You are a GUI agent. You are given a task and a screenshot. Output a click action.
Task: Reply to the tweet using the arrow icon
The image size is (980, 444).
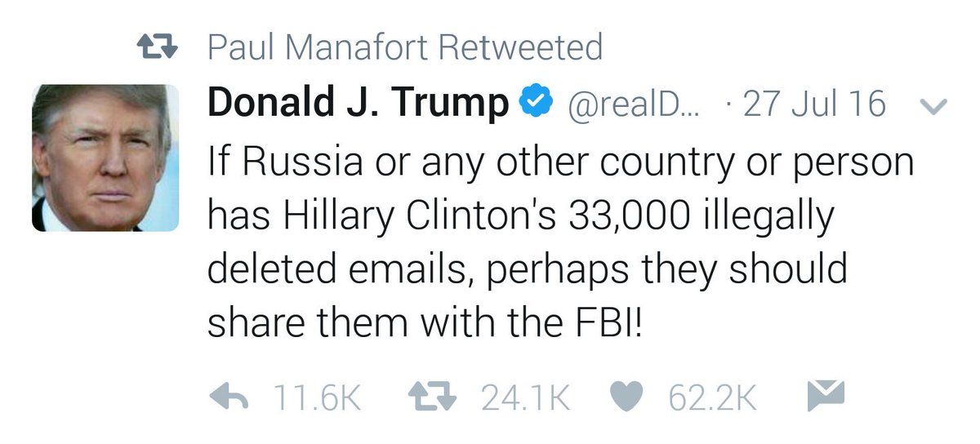click(x=231, y=397)
